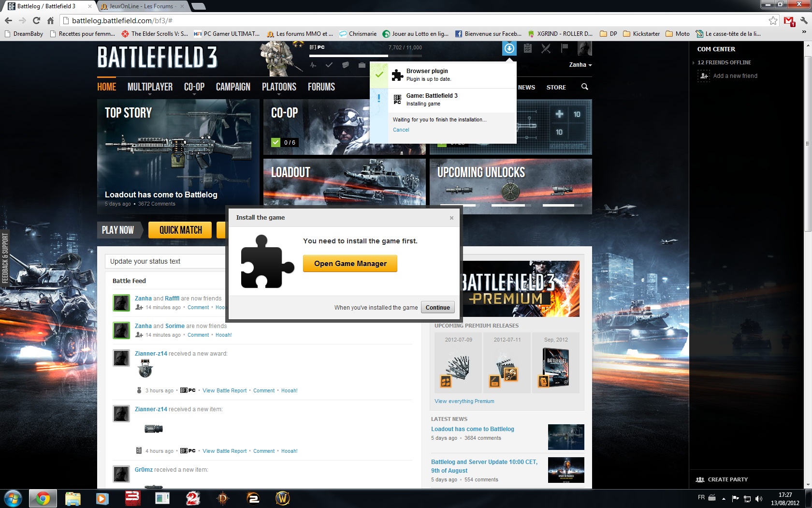The image size is (812, 508).
Task: Close the Install the game dialog
Action: click(451, 218)
